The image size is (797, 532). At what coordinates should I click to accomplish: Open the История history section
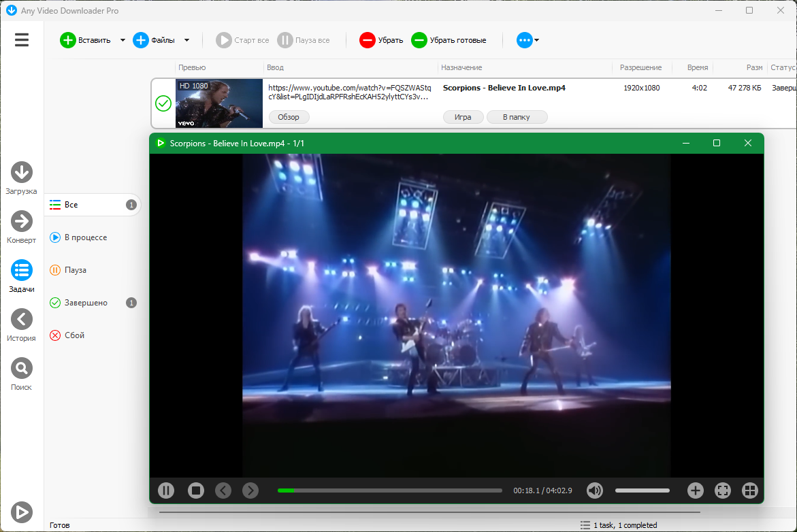point(21,319)
